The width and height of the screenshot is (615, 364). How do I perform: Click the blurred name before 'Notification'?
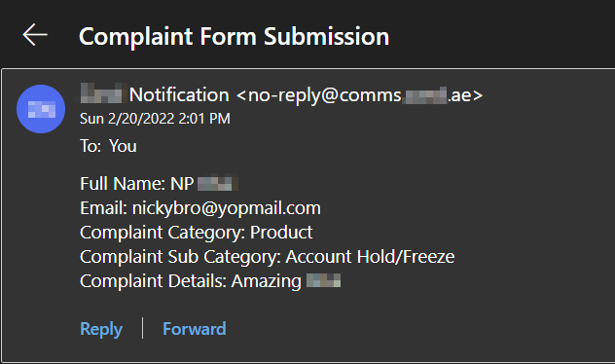point(102,93)
